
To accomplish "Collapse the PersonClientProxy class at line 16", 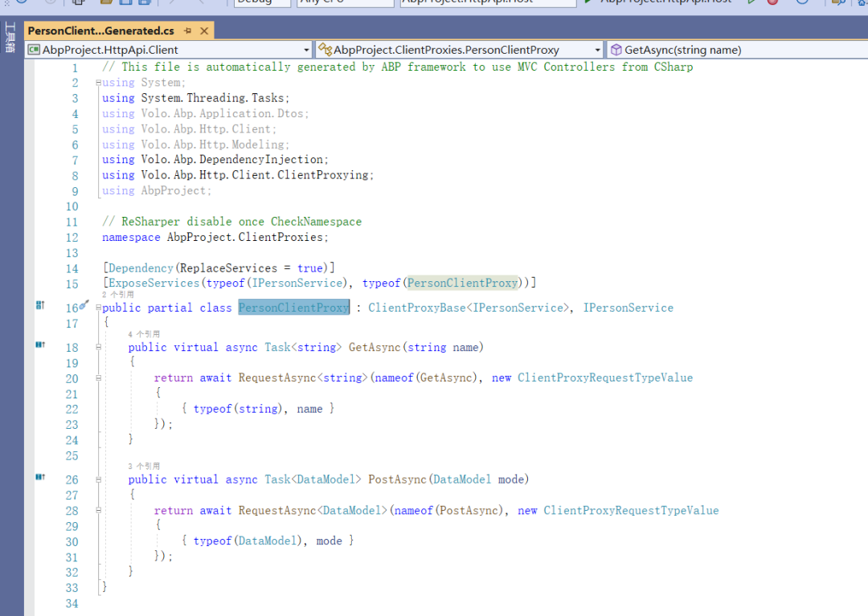I will click(99, 308).
